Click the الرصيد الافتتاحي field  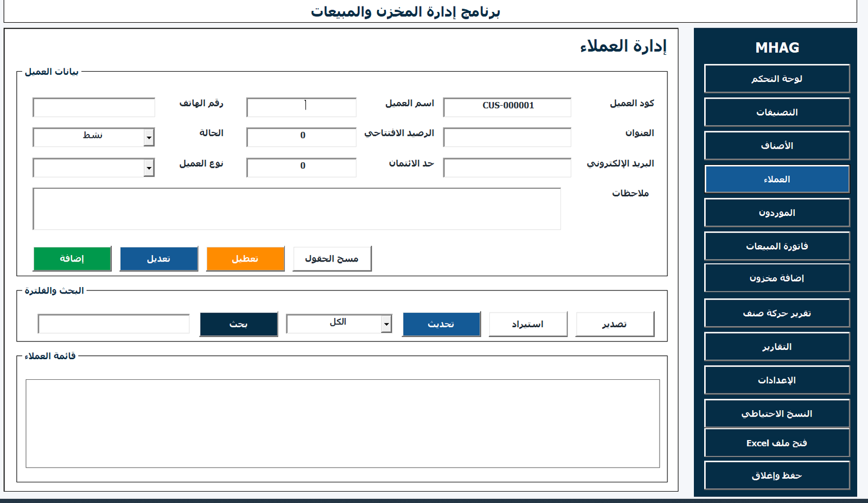[301, 137]
